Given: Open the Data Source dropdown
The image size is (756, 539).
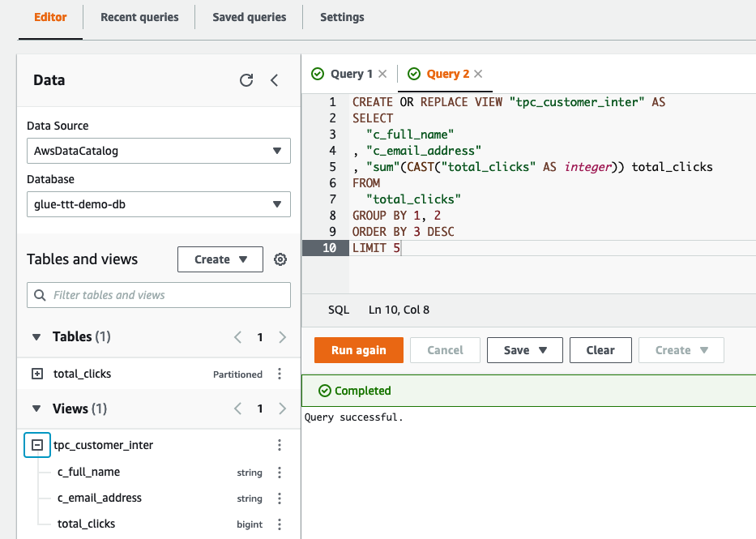Looking at the screenshot, I should (x=159, y=151).
